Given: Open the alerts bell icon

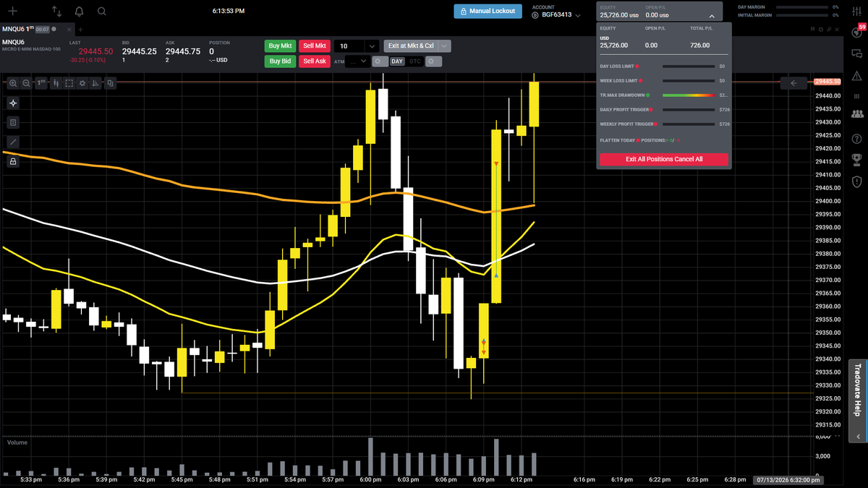Looking at the screenshot, I should click(79, 12).
